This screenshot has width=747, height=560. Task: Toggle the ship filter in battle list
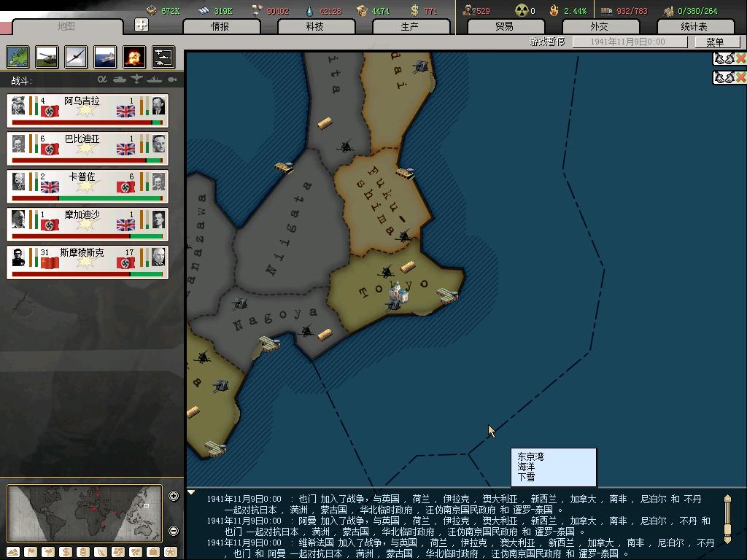(155, 79)
